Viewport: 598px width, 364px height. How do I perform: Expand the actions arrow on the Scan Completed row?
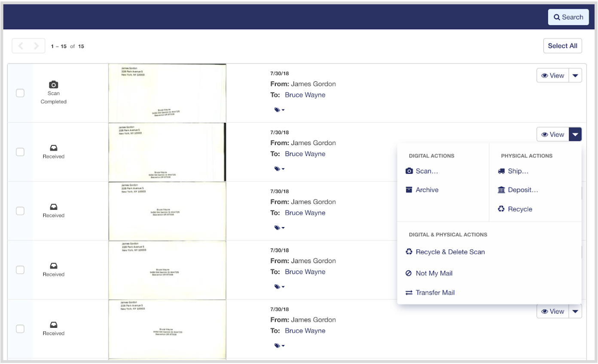point(575,76)
